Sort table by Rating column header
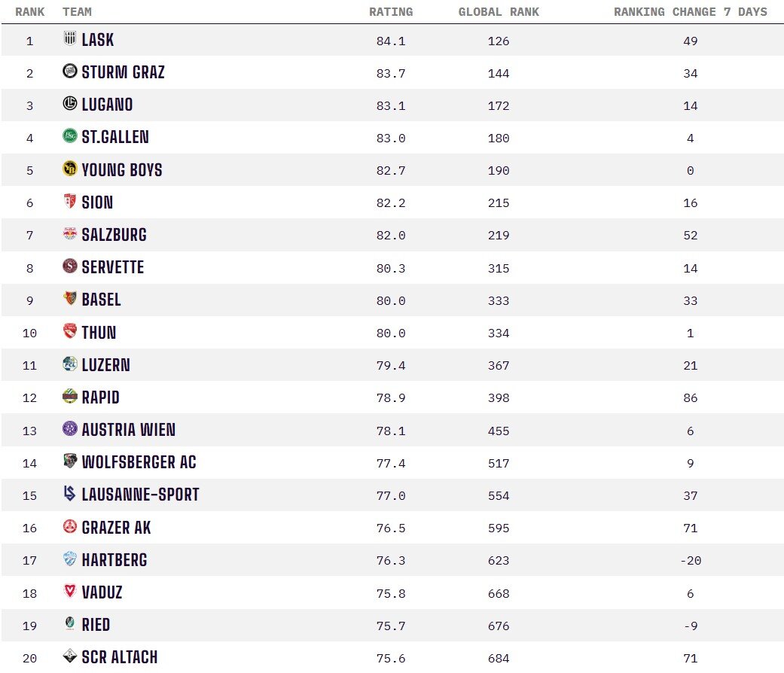The height and width of the screenshot is (673, 784). (391, 11)
